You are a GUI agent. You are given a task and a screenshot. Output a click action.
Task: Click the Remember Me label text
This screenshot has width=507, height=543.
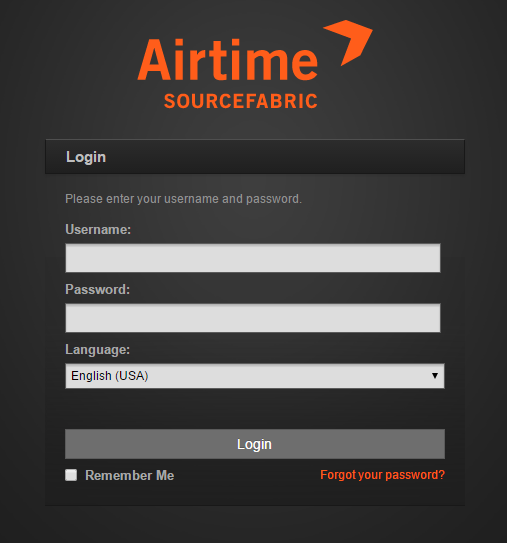tap(130, 475)
